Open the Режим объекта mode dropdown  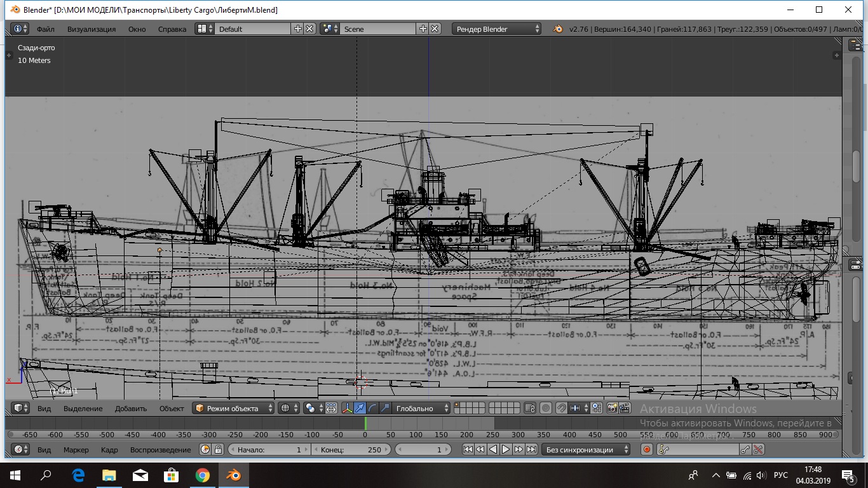(x=234, y=408)
